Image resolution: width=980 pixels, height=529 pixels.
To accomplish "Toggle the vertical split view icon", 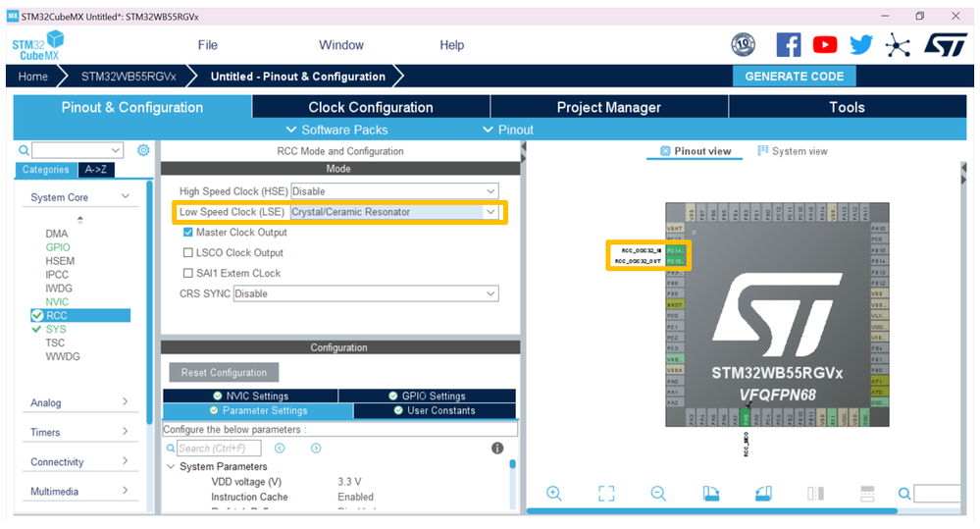I will 815,494.
